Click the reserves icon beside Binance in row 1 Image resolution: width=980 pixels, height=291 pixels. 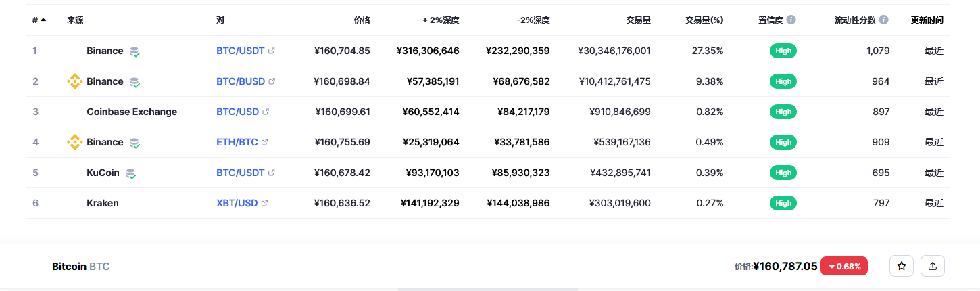point(135,51)
